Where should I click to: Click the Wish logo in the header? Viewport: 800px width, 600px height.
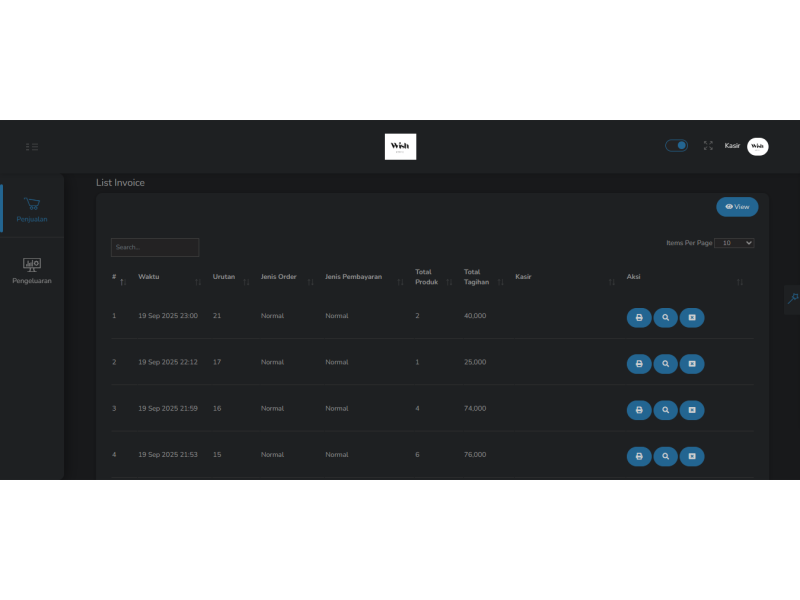pos(400,146)
